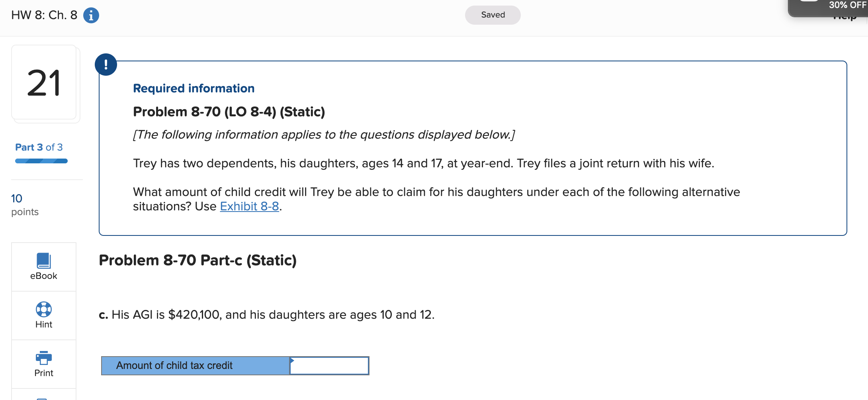Click the Required information heading
Image resolution: width=868 pixels, height=400 pixels.
[194, 88]
